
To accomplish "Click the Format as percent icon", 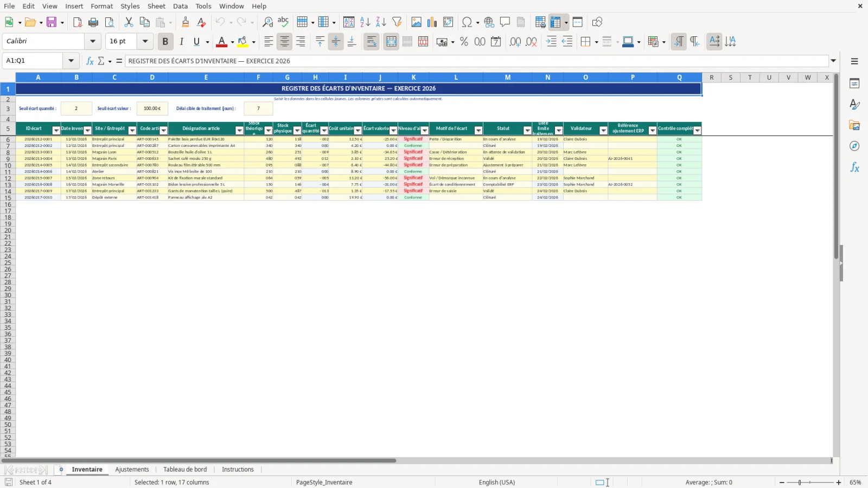I will tap(464, 42).
